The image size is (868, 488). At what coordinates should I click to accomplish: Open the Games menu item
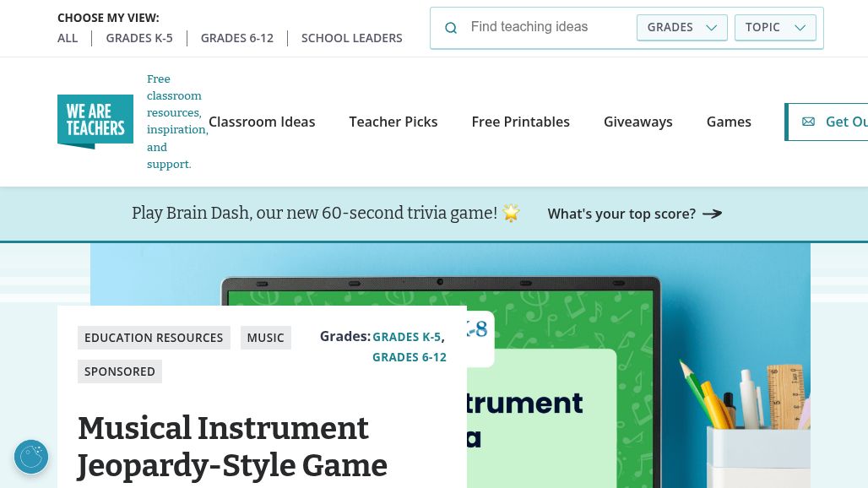tap(729, 122)
